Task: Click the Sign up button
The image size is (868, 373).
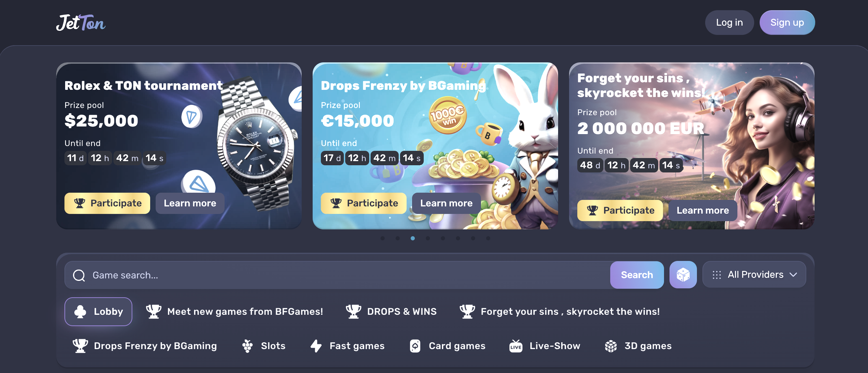Action: pos(787,23)
